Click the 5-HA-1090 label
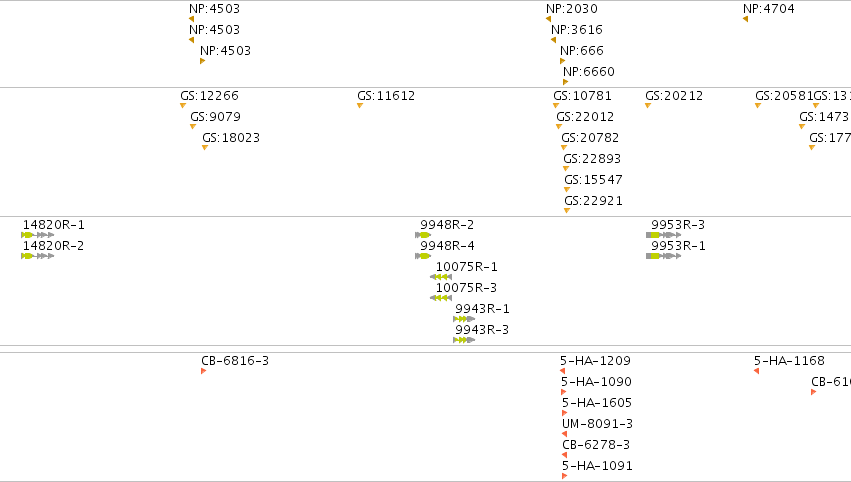The height and width of the screenshot is (482, 851). [596, 382]
